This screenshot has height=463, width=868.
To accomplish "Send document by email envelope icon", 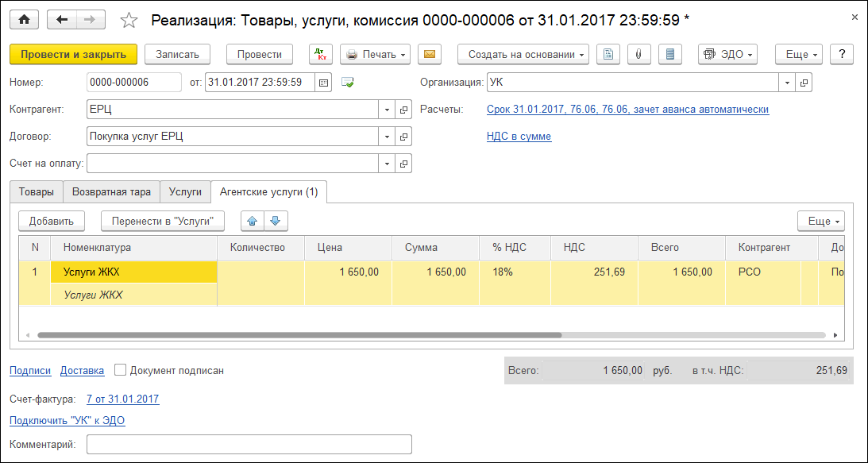I will (430, 54).
